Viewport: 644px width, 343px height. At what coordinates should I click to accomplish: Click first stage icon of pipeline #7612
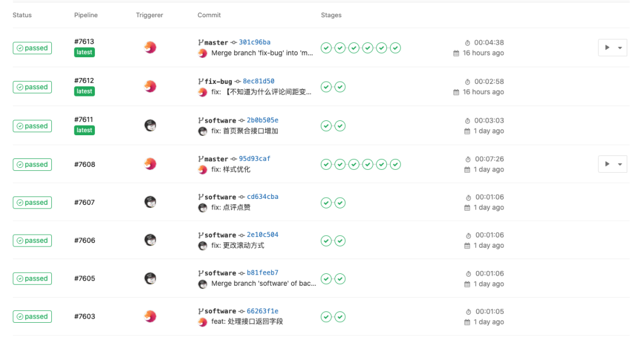pos(326,87)
